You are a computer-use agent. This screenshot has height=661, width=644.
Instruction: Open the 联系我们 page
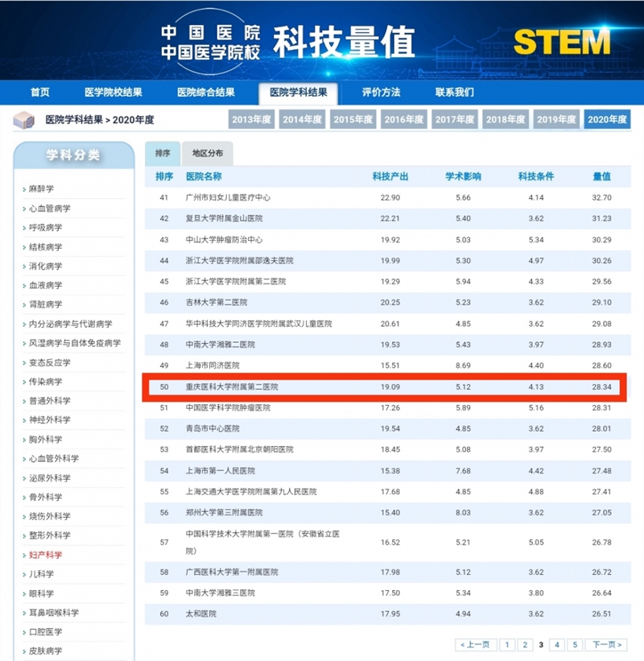pos(454,92)
